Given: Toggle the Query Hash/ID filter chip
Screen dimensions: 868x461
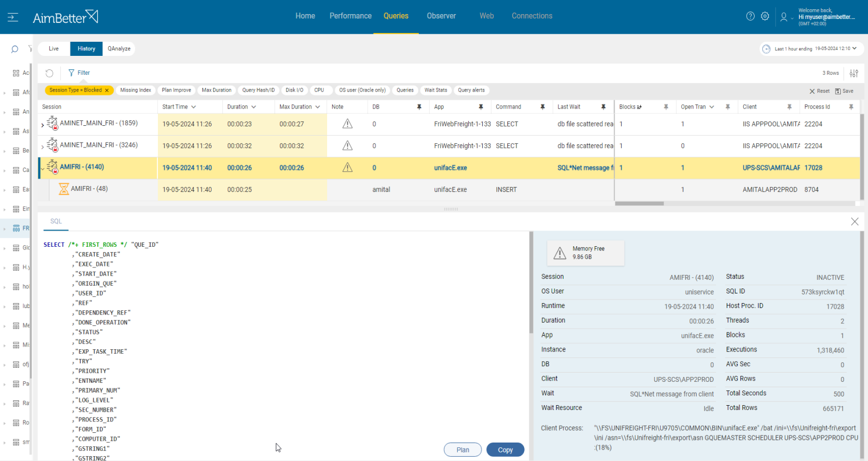Looking at the screenshot, I should coord(258,90).
